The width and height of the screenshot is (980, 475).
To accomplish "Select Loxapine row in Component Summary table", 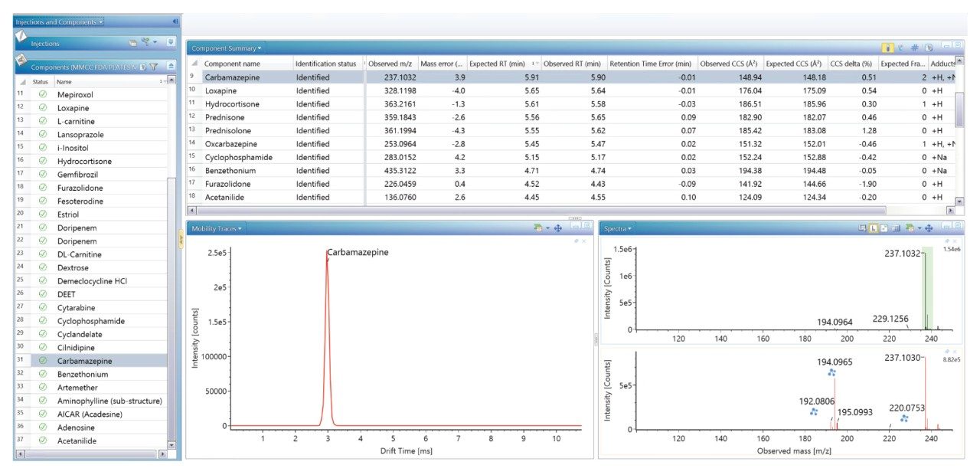I will tap(571, 90).
